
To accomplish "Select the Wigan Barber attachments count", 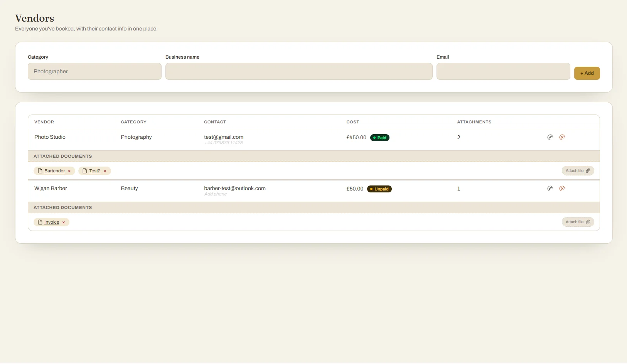I will [458, 189].
